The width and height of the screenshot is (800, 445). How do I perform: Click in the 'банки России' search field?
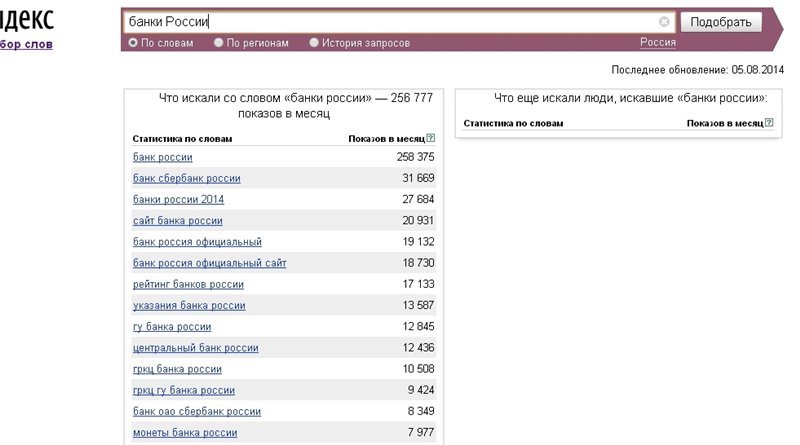click(x=390, y=21)
